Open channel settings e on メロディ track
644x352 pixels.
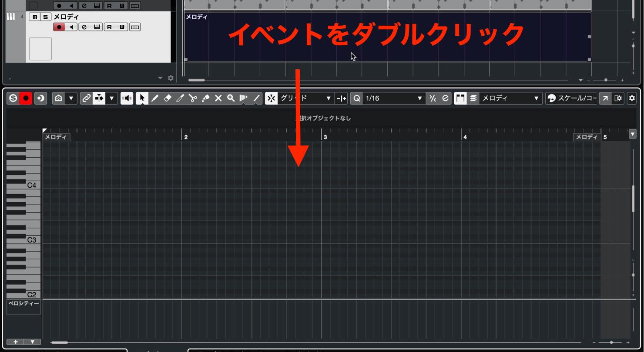coord(84,27)
